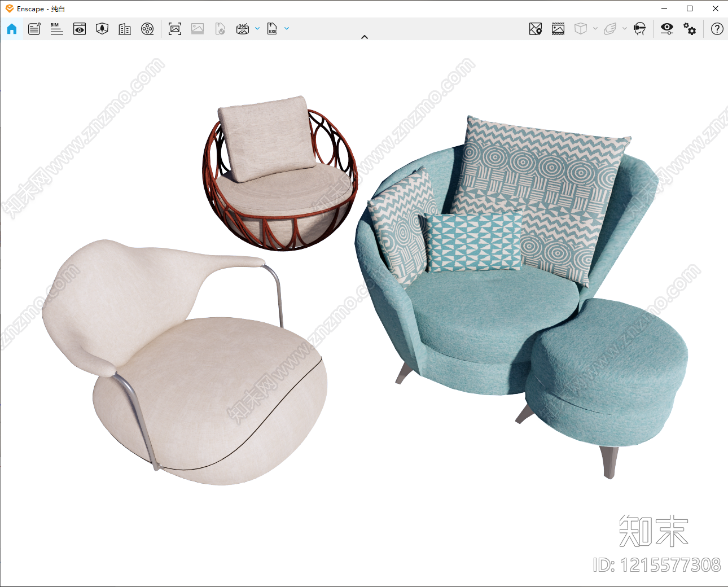Expand the EXE export dropdown arrow

[287, 28]
